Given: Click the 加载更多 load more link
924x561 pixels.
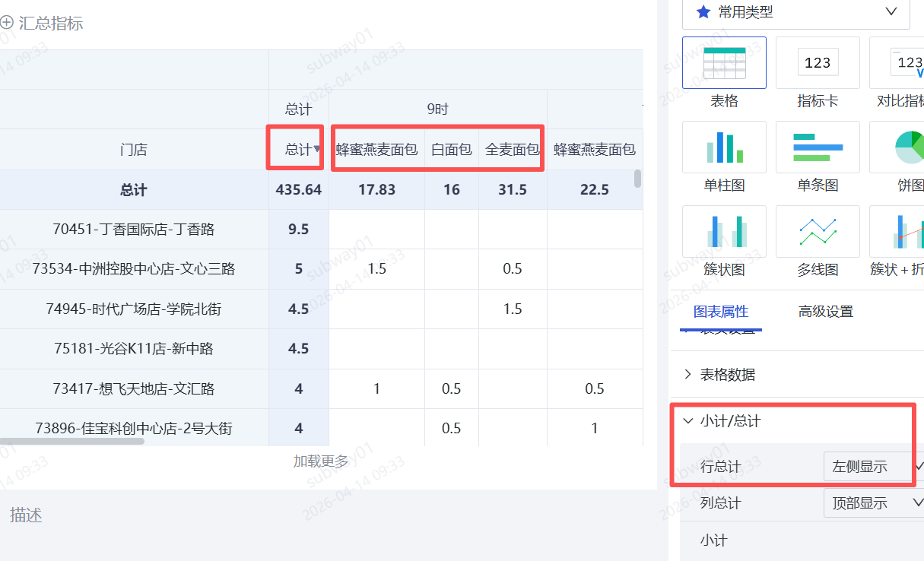Looking at the screenshot, I should coord(321,461).
